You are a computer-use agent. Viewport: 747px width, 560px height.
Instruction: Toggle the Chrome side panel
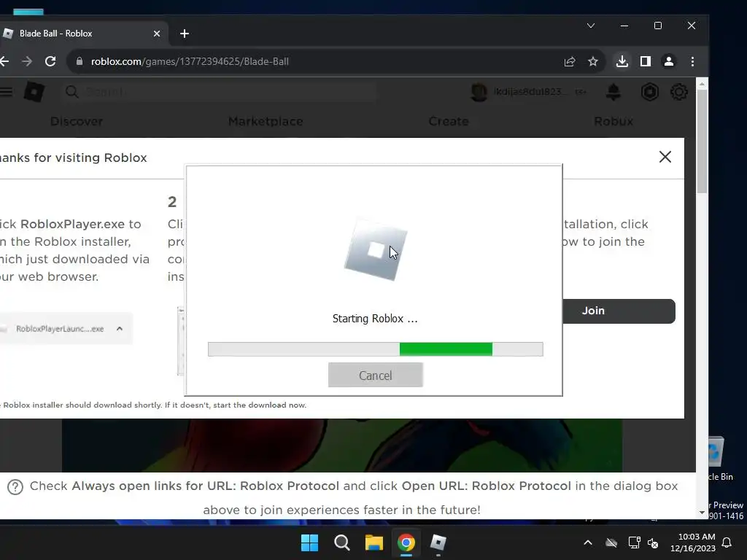point(646,61)
